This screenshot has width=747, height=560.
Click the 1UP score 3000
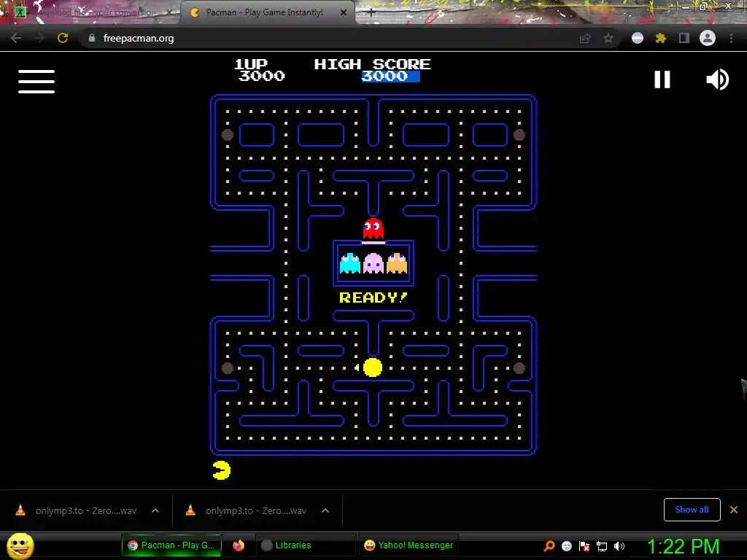[262, 76]
